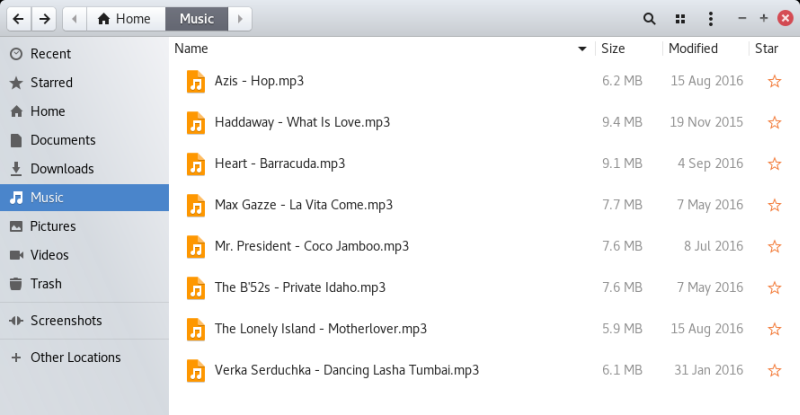Click the audio icon of The Lonely Island file

(196, 330)
